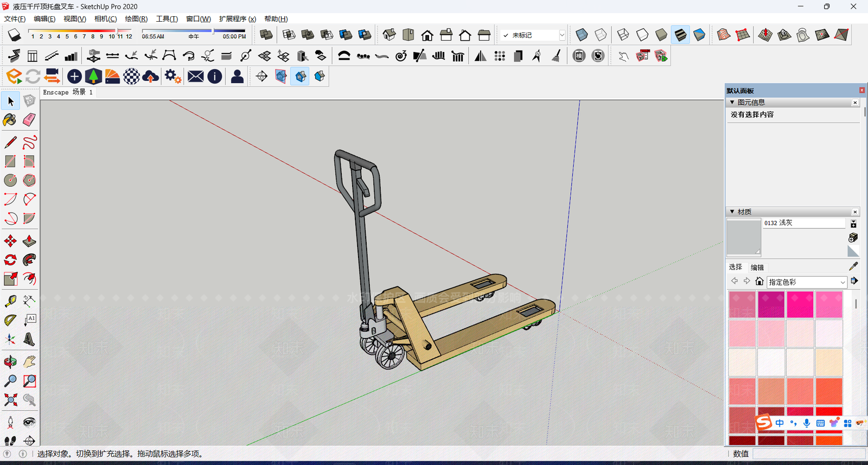The height and width of the screenshot is (465, 868).
Task: Enable wireframe face style
Action: [623, 35]
